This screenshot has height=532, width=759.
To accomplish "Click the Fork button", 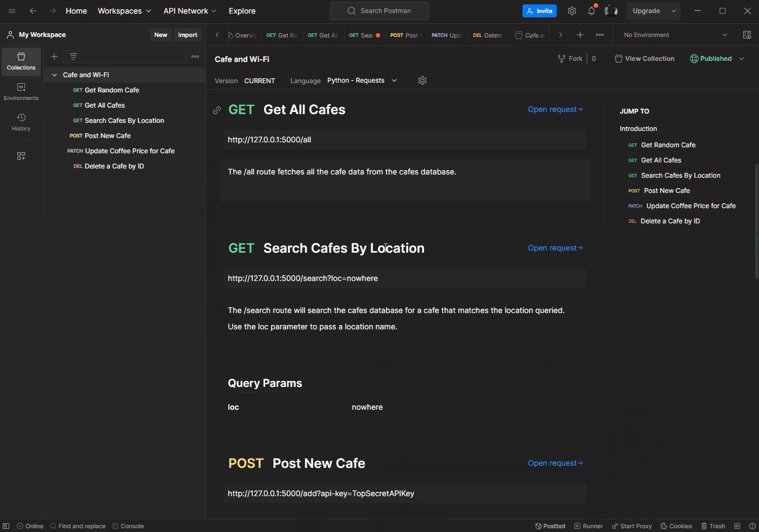I will [570, 59].
